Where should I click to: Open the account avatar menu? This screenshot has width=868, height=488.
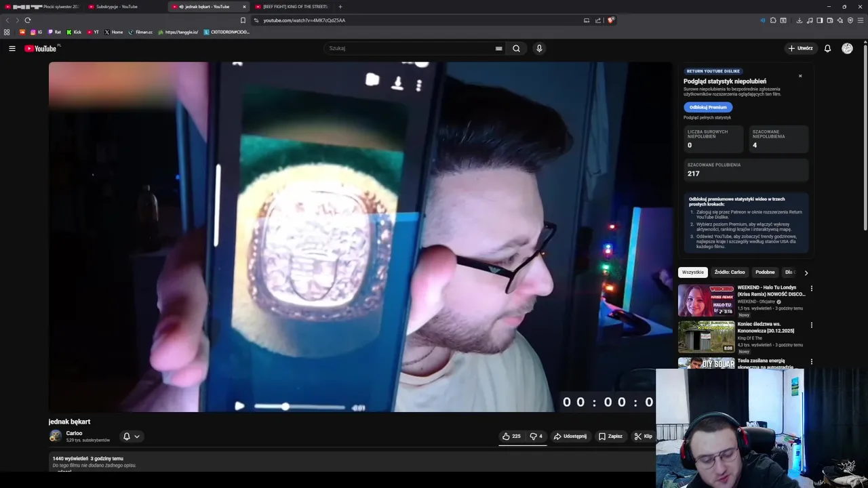[847, 48]
